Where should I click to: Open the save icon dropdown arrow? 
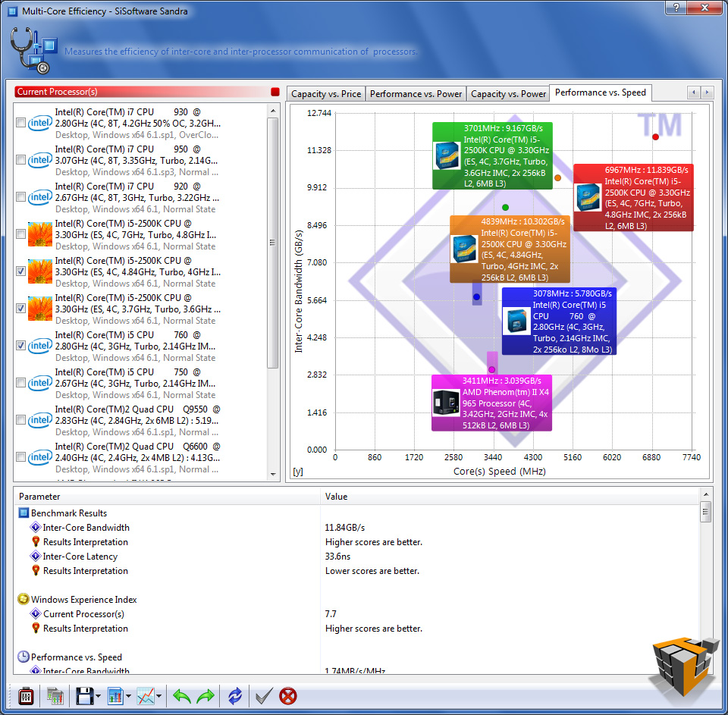[98, 697]
